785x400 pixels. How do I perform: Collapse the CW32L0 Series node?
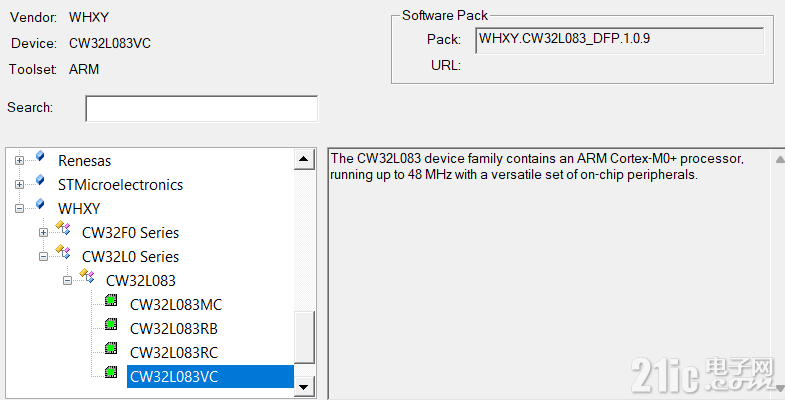click(44, 257)
